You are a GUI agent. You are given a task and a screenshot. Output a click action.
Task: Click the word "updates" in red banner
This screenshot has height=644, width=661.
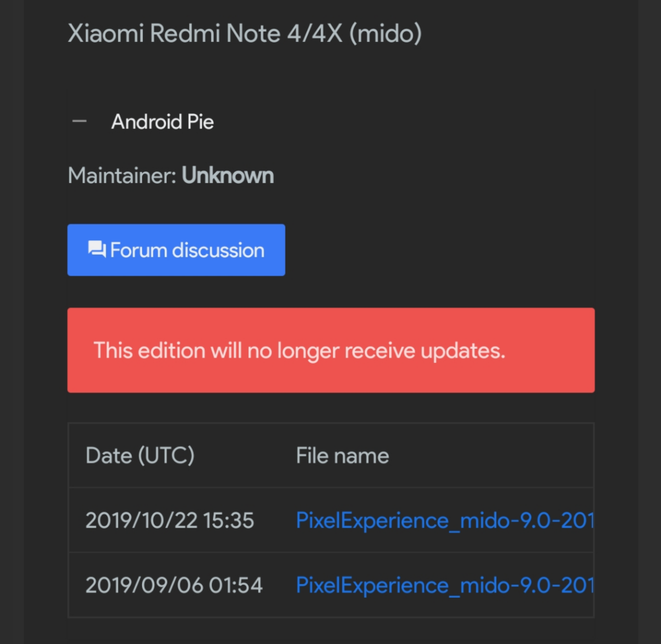coord(462,351)
